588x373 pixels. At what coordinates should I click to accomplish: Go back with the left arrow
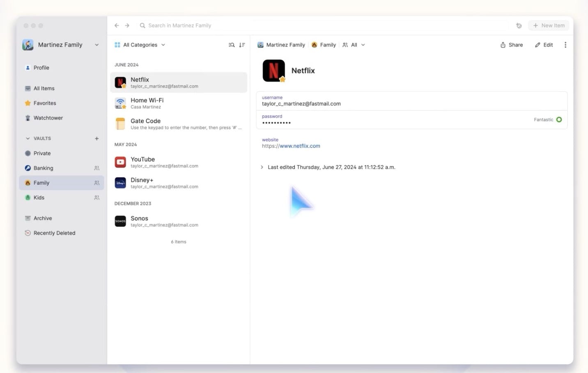(x=117, y=25)
